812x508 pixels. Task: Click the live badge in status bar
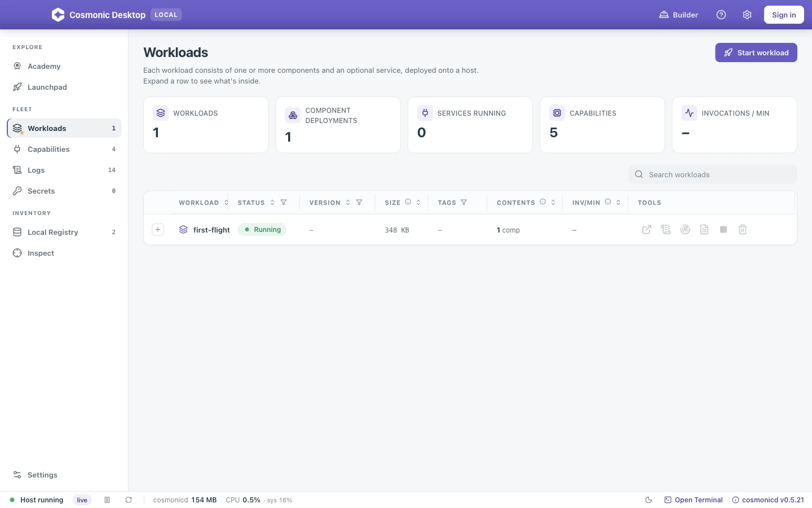pos(82,500)
